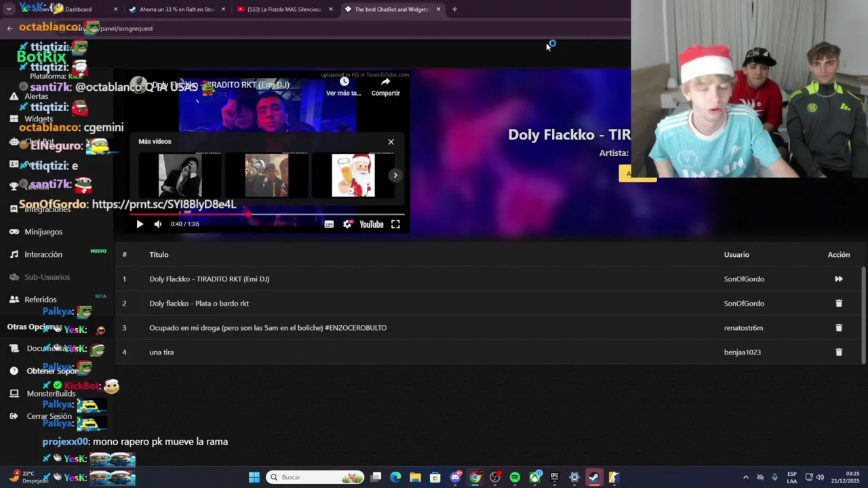Click user benjaa1023 in the queue
This screenshot has width=868, height=488.
pyautogui.click(x=742, y=352)
